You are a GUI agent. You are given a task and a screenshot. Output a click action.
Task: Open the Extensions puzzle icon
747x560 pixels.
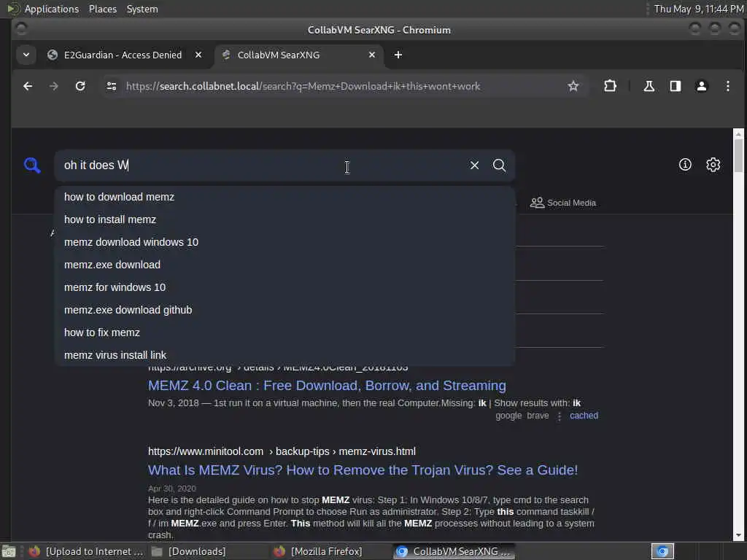point(610,86)
